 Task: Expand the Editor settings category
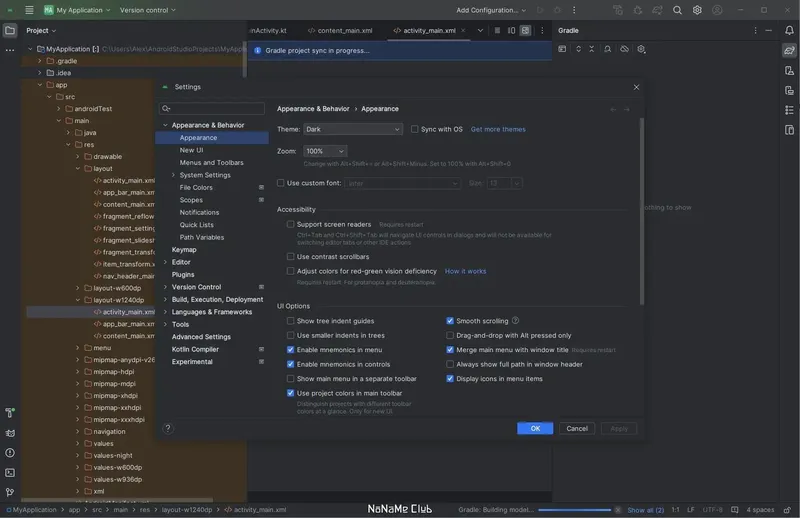pyautogui.click(x=165, y=262)
